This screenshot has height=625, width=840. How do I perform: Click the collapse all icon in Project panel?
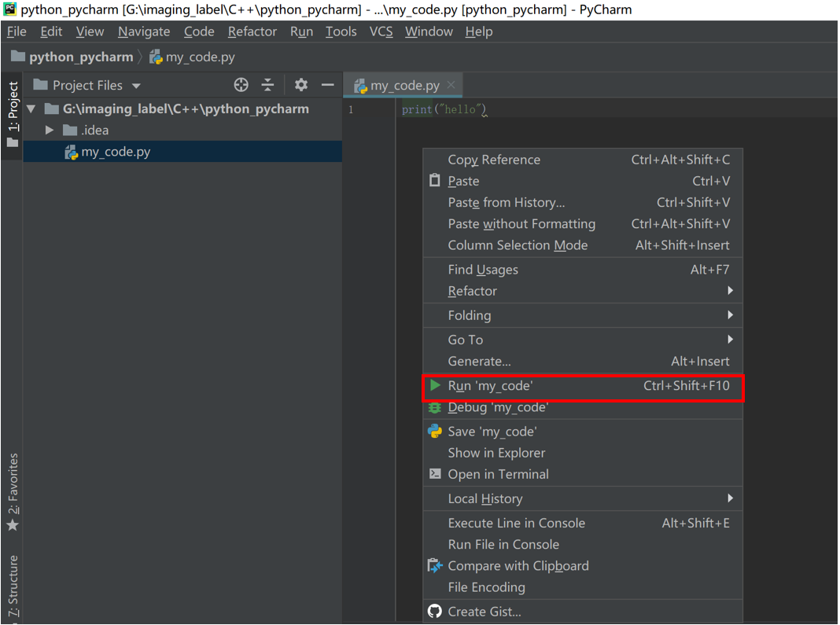point(267,85)
